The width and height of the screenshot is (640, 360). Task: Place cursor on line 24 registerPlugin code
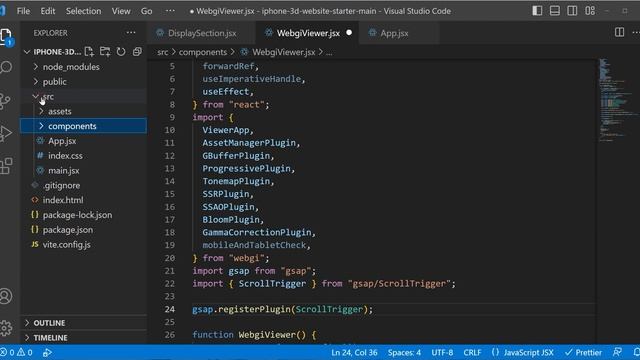coord(282,309)
